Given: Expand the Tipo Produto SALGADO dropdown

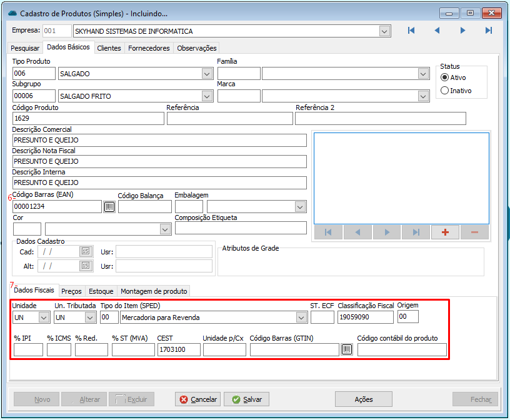Looking at the screenshot, I should click(207, 74).
